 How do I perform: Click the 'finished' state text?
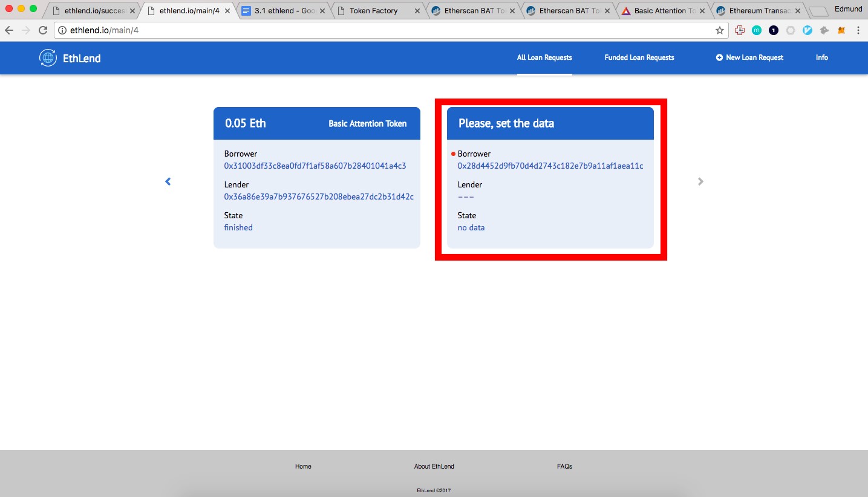pyautogui.click(x=238, y=227)
